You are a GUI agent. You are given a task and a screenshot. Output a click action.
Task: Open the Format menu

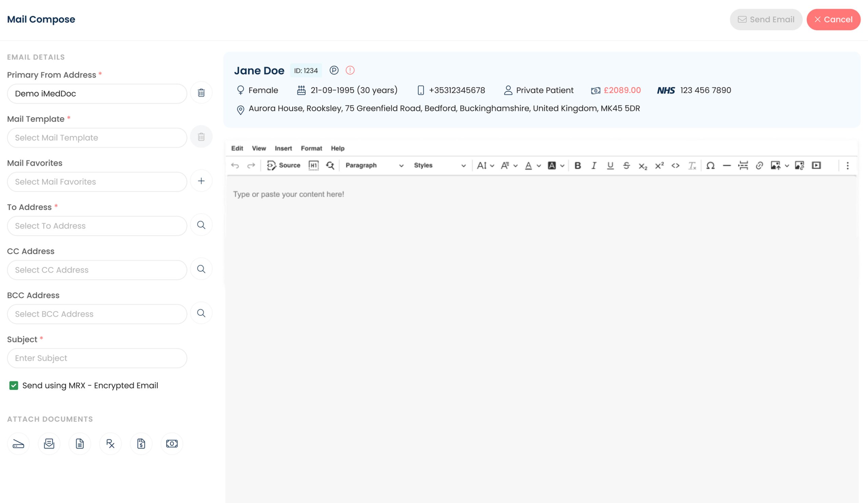[311, 149]
